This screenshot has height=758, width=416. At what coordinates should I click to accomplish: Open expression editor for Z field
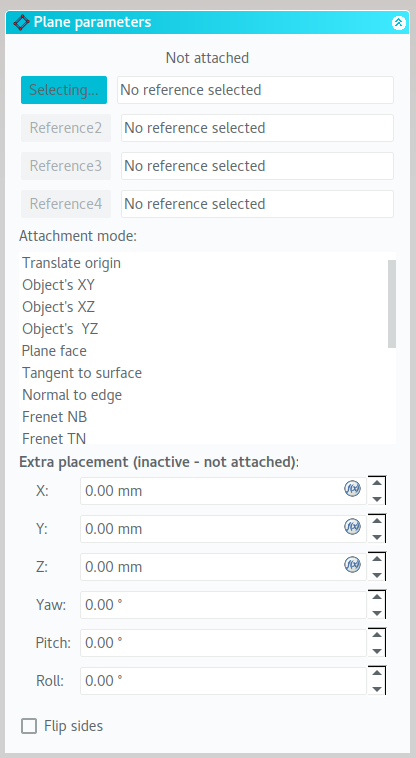[352, 564]
